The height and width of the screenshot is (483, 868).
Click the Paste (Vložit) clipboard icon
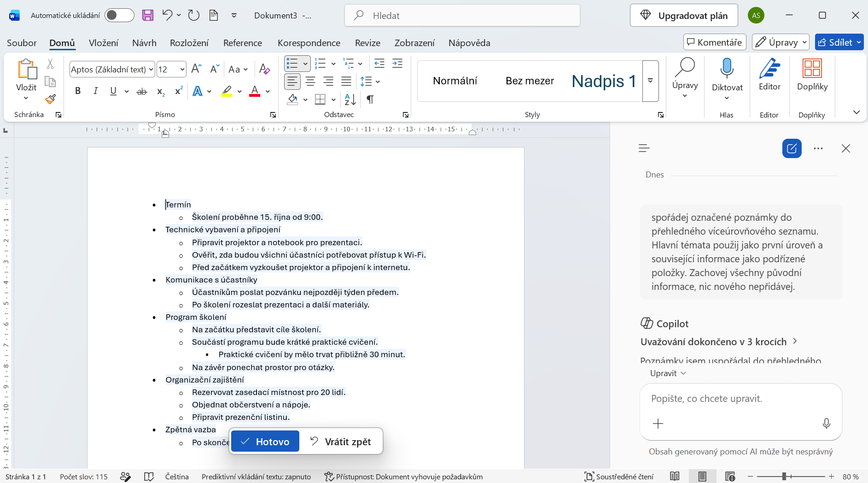tap(27, 69)
